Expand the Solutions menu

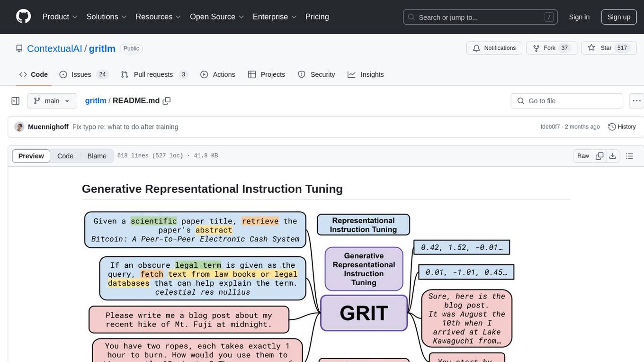click(x=107, y=17)
